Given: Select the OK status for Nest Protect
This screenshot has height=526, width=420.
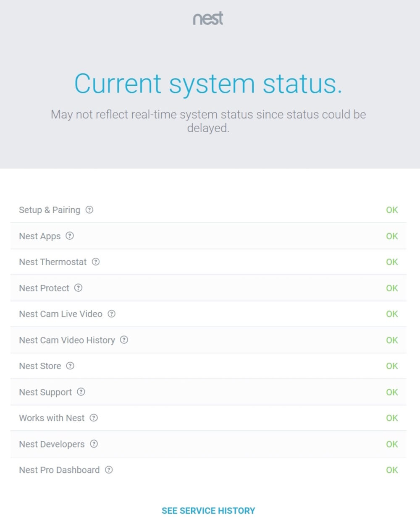Looking at the screenshot, I should [x=392, y=288].
